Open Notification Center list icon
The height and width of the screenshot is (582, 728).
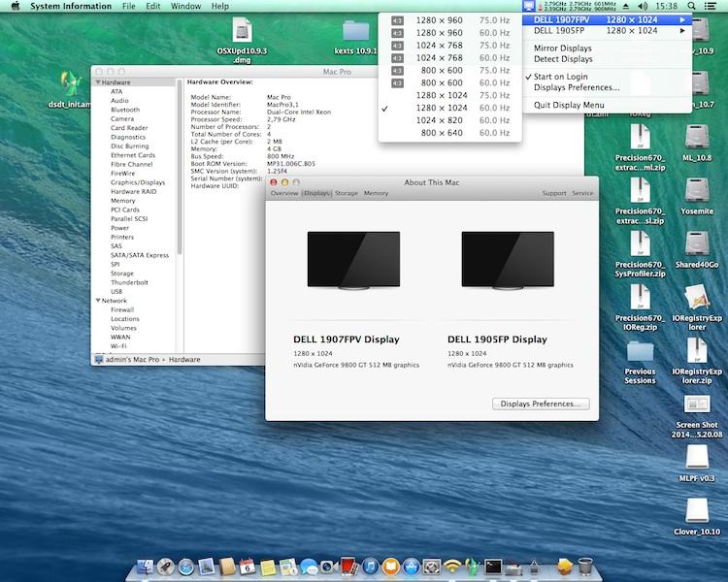(710, 6)
